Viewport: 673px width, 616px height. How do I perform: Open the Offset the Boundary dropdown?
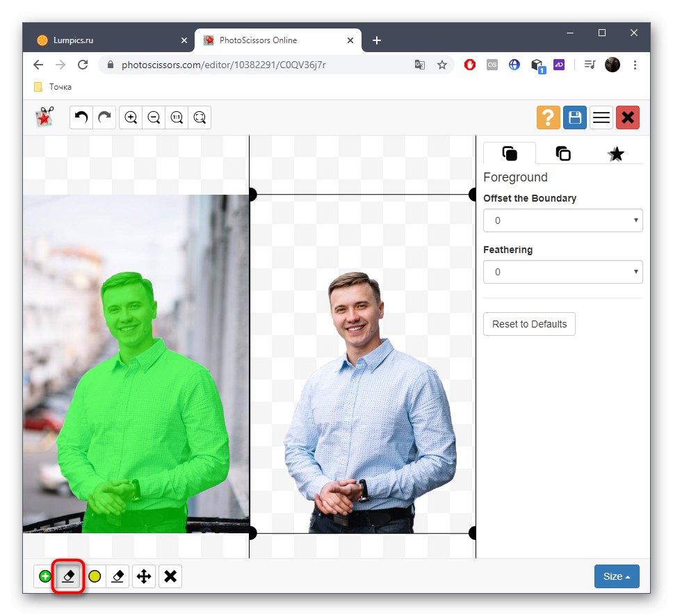562,220
